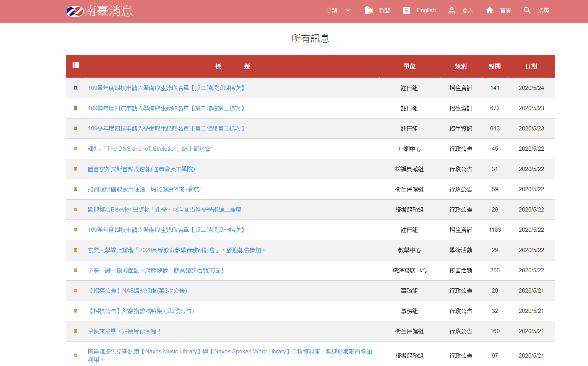Open the Elsevier online forum announcement
This screenshot has height=366, width=588.
pos(167,210)
